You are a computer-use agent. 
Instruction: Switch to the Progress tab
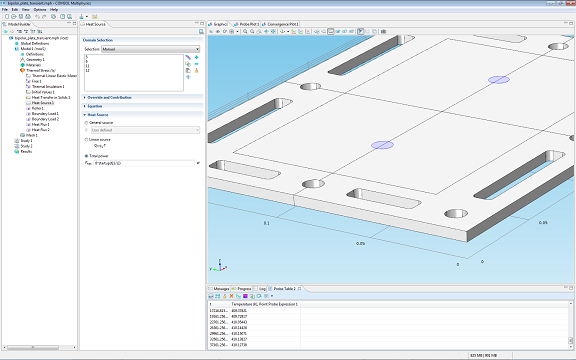(x=241, y=289)
